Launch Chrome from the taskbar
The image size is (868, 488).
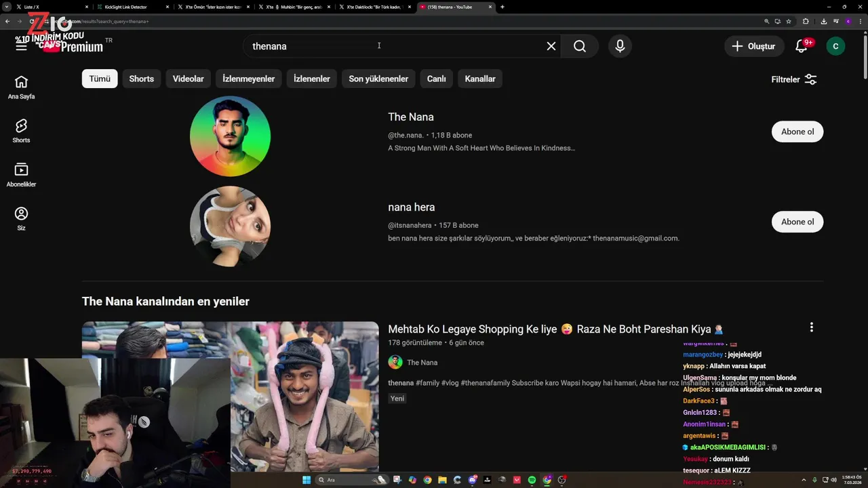427,480
